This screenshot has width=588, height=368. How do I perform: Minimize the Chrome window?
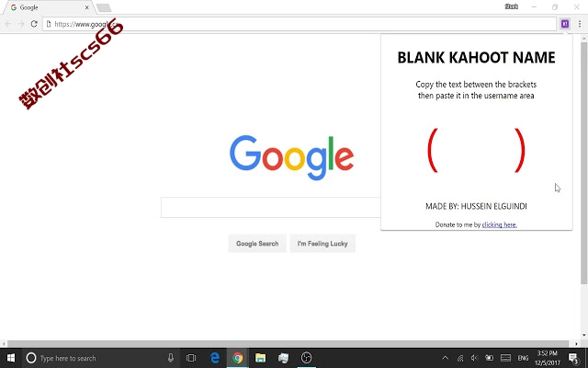(x=534, y=6)
